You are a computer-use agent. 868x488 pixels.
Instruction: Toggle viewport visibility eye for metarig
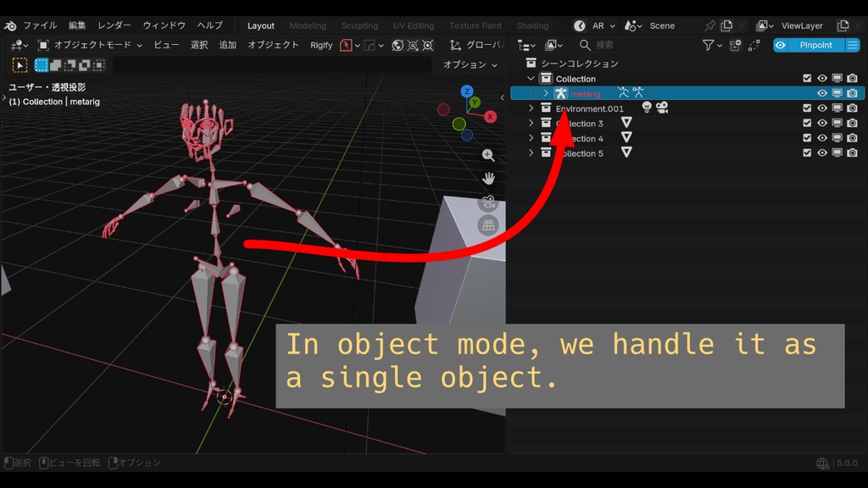coord(821,93)
